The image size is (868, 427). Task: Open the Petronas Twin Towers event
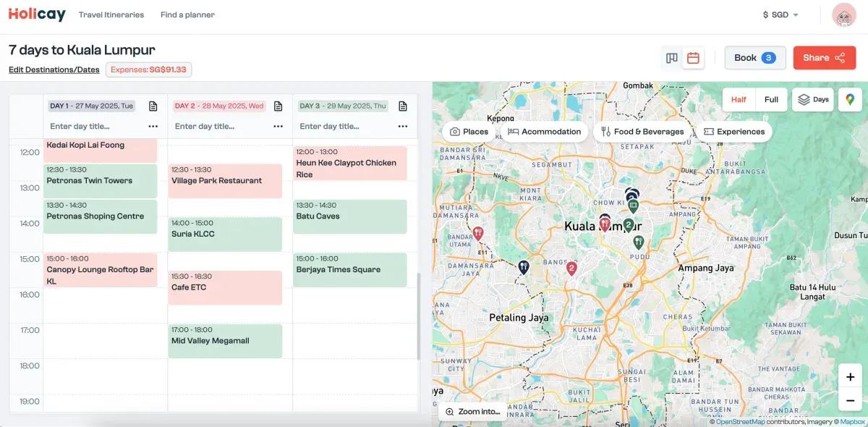point(100,181)
